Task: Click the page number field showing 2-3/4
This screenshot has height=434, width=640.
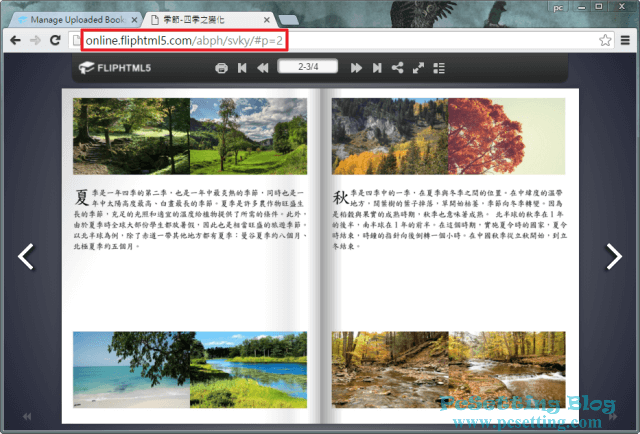Action: coord(307,67)
